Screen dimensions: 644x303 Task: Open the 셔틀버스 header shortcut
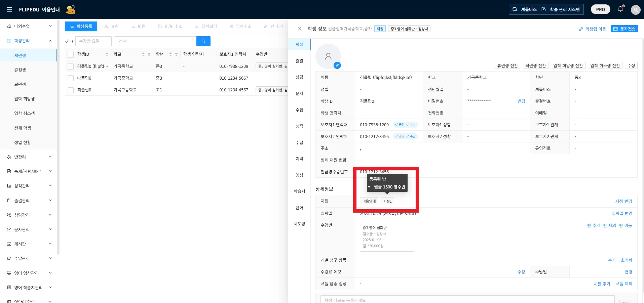point(524,9)
